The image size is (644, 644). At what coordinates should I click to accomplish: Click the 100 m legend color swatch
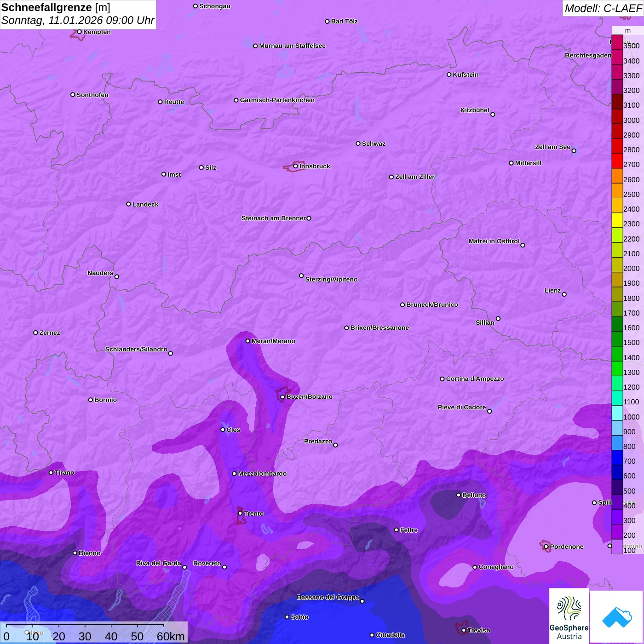pos(617,546)
